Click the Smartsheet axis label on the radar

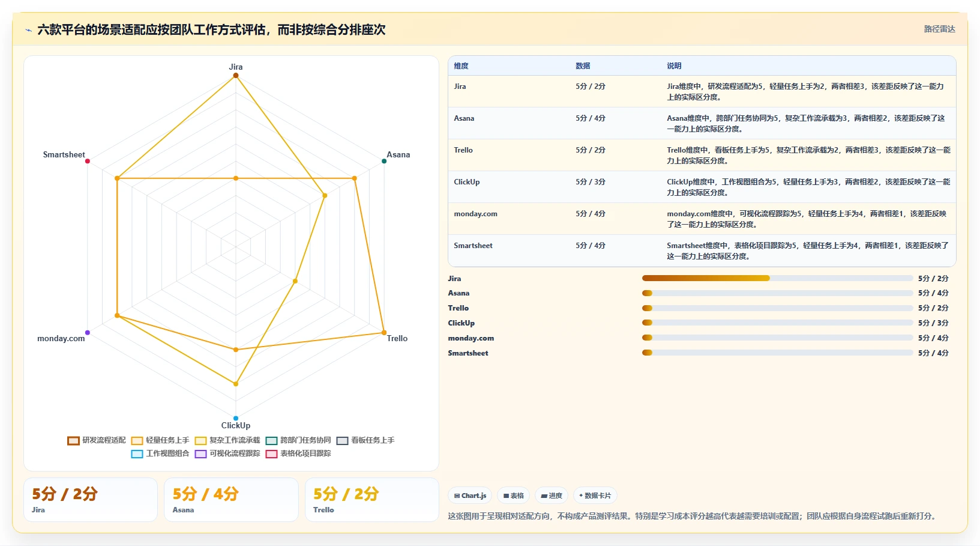(64, 155)
